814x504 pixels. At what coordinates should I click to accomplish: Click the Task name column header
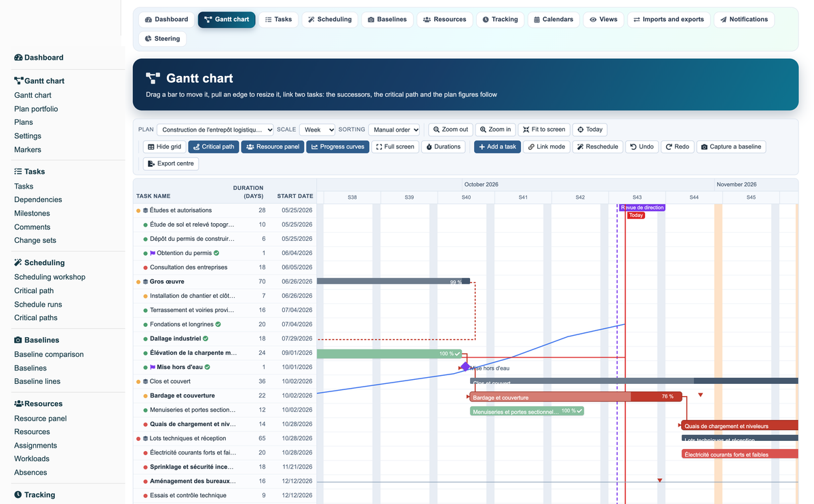[153, 196]
